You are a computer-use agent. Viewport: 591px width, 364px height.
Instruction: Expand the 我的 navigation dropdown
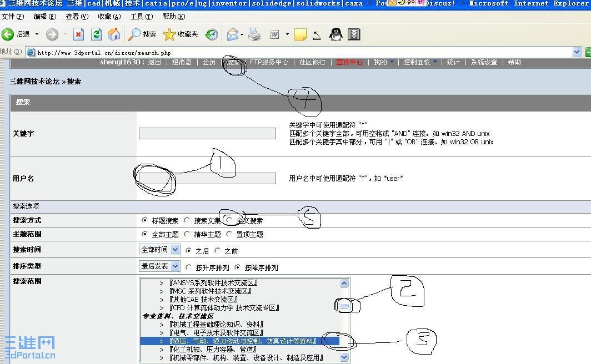[x=392, y=62]
